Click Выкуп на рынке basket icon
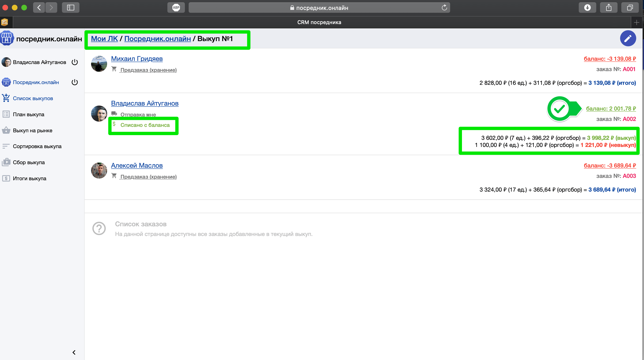 tap(6, 130)
